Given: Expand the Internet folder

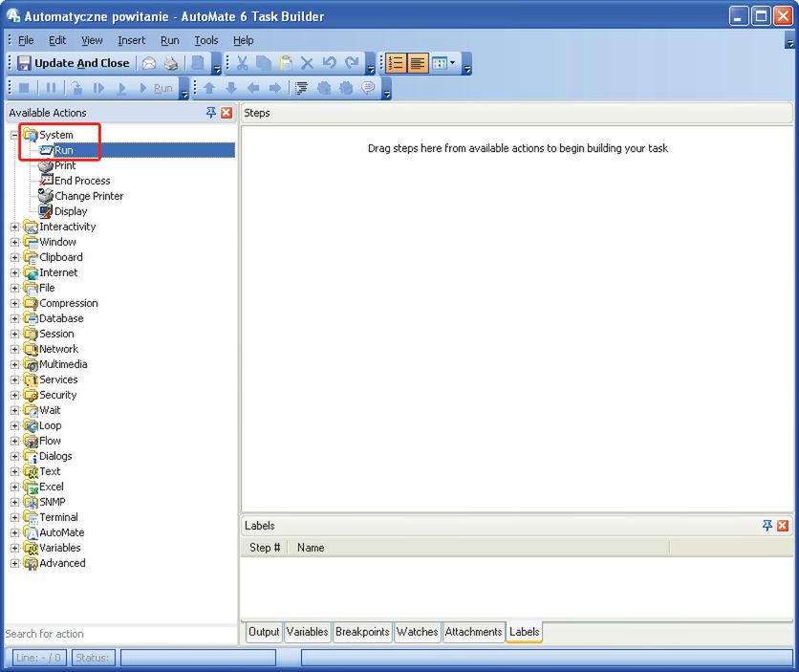Looking at the screenshot, I should coord(14,272).
